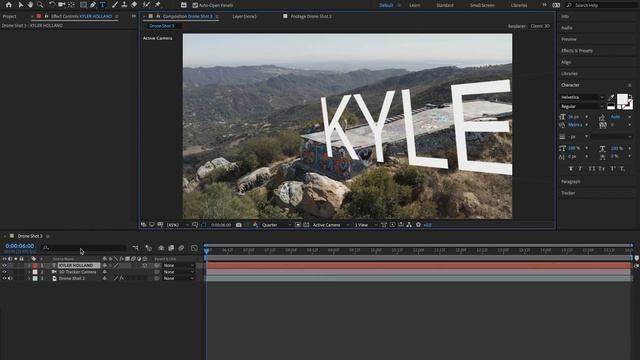
Task: Select the Drone Shot 3 layer name
Action: tap(72, 278)
